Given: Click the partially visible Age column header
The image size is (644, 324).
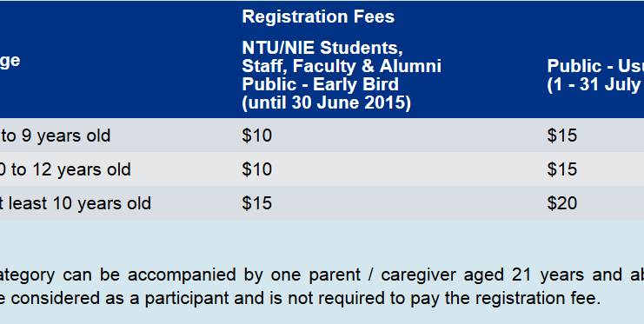Looking at the screenshot, I should coord(10,62).
